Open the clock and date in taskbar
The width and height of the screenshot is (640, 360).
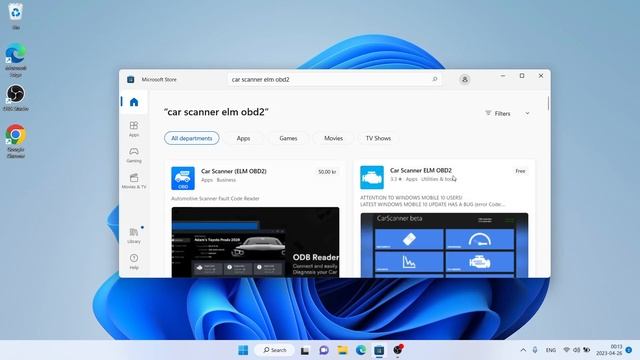click(x=609, y=350)
